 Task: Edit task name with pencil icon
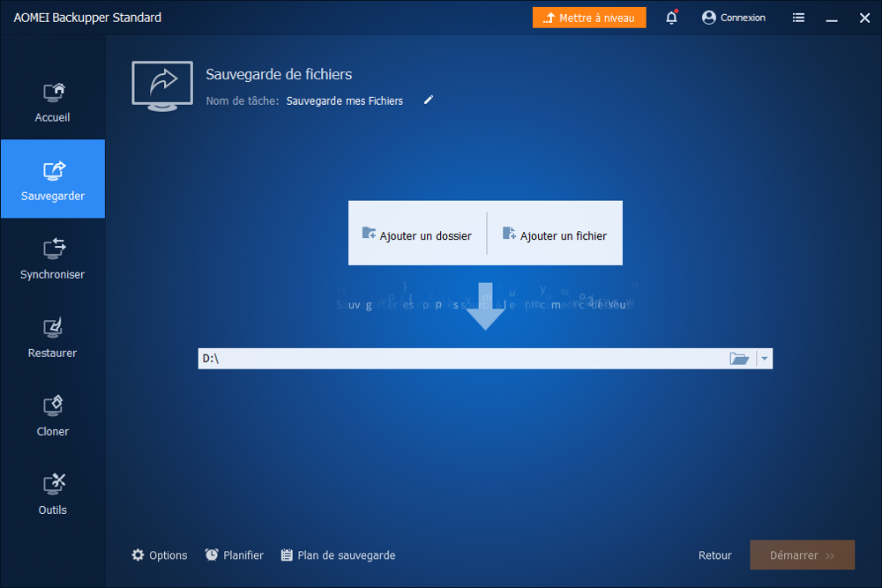coord(429,100)
